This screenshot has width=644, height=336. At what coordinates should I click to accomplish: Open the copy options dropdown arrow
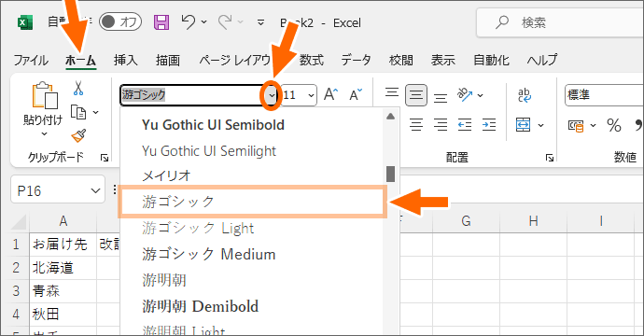point(95,112)
